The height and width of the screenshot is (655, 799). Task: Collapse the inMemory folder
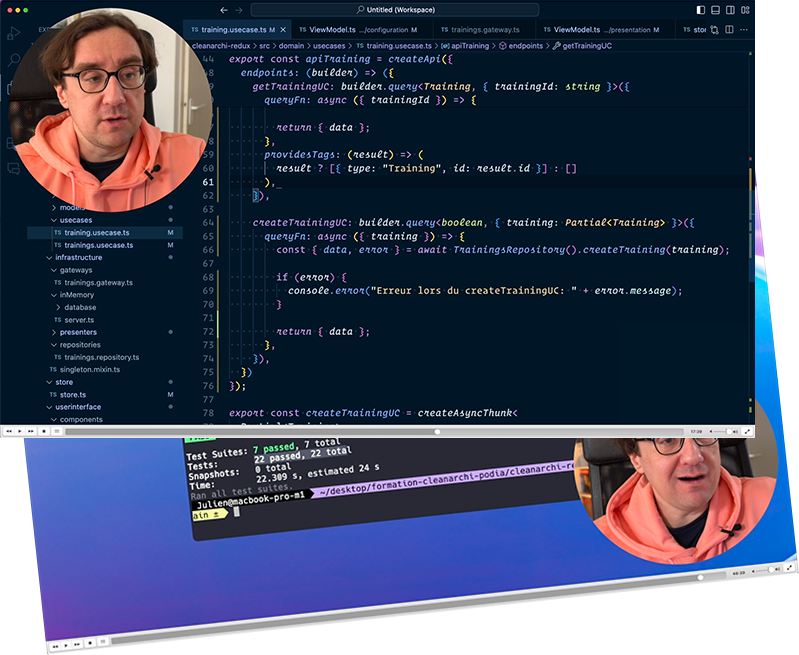[77, 295]
